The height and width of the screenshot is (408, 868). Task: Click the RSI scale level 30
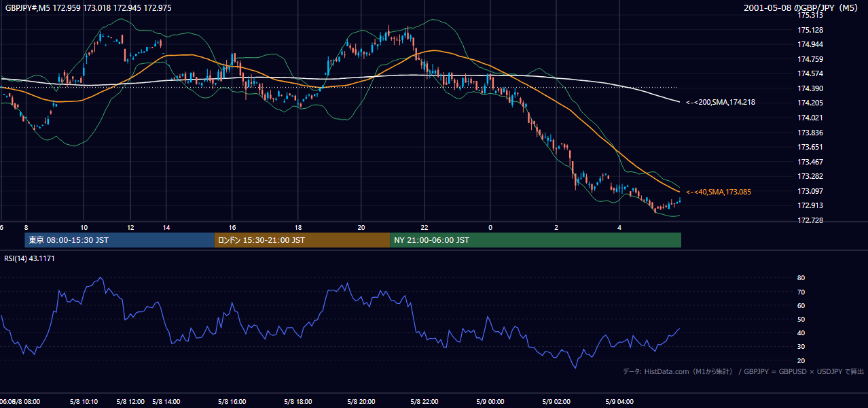coord(801,347)
